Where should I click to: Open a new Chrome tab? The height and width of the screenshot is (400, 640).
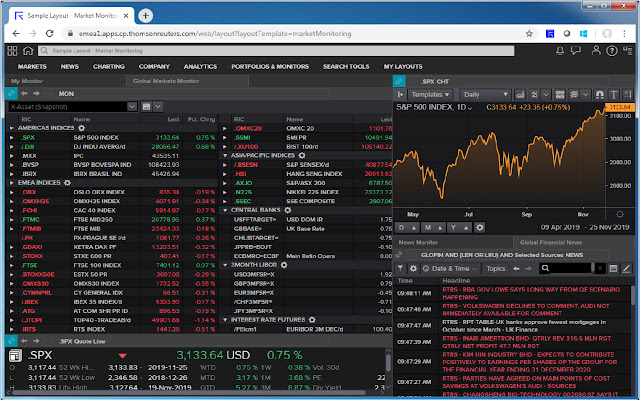[146, 16]
